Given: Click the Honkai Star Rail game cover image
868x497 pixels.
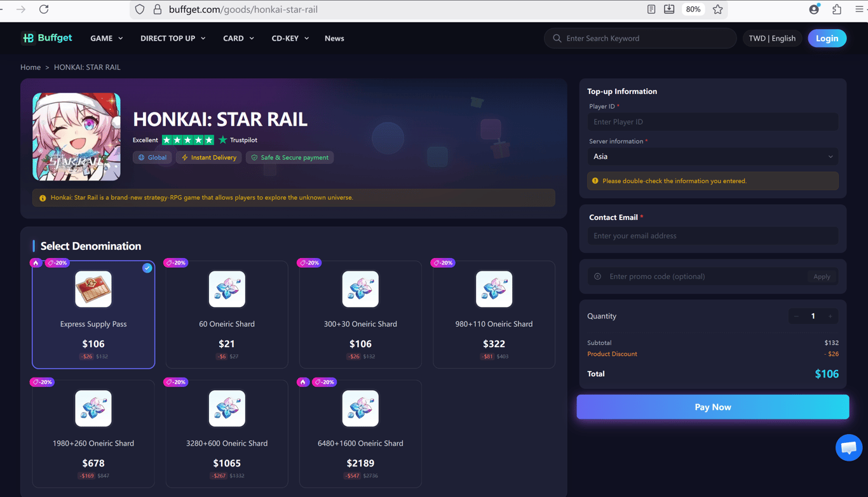Looking at the screenshot, I should (76, 137).
